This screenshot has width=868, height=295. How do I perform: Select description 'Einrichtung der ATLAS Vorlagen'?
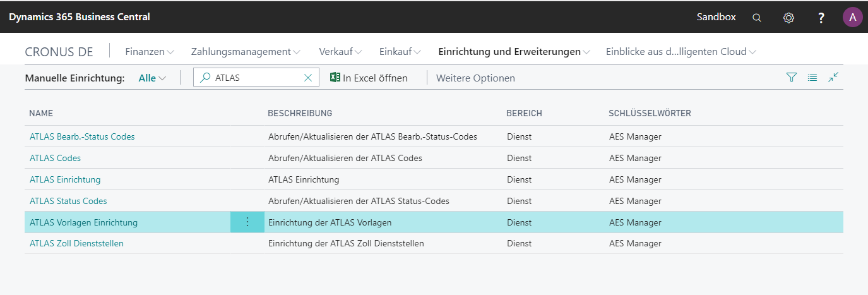330,222
